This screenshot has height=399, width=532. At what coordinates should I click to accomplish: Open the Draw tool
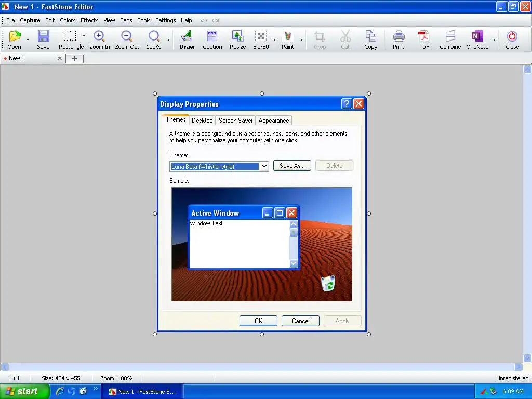click(187, 39)
